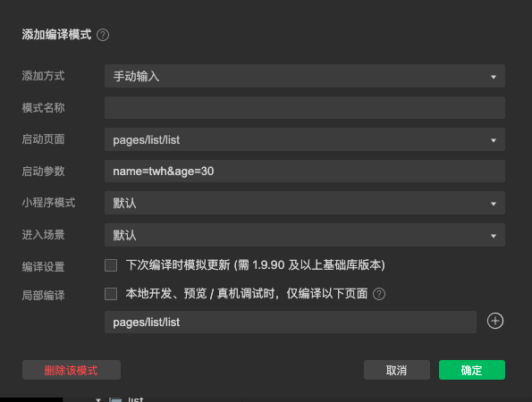Select the list tree item at bottom

(135, 399)
